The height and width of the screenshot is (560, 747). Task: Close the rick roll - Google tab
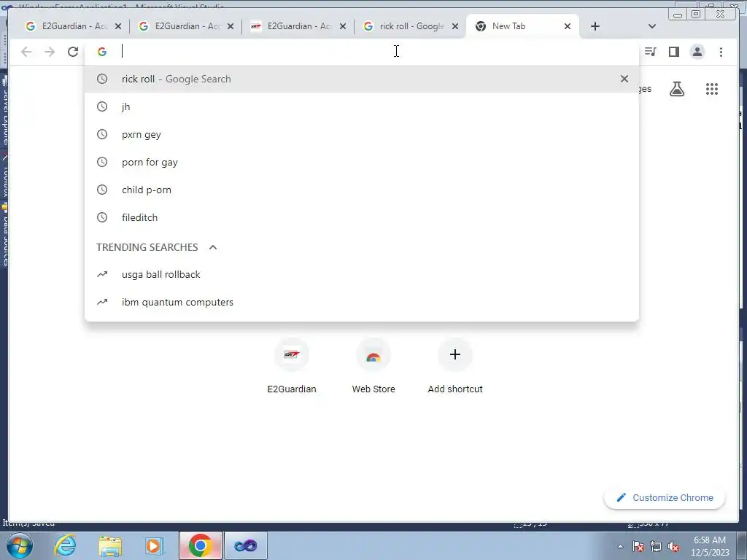tap(455, 26)
